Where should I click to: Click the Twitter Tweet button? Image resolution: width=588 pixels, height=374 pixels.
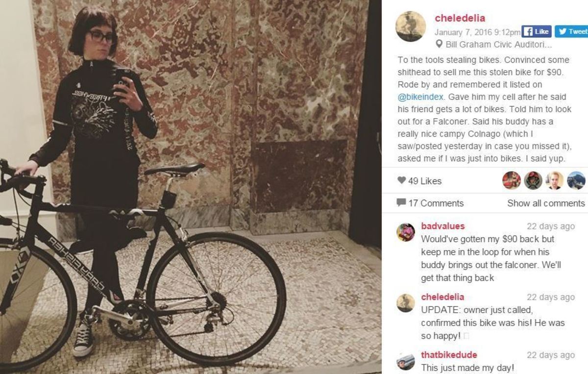pos(571,31)
